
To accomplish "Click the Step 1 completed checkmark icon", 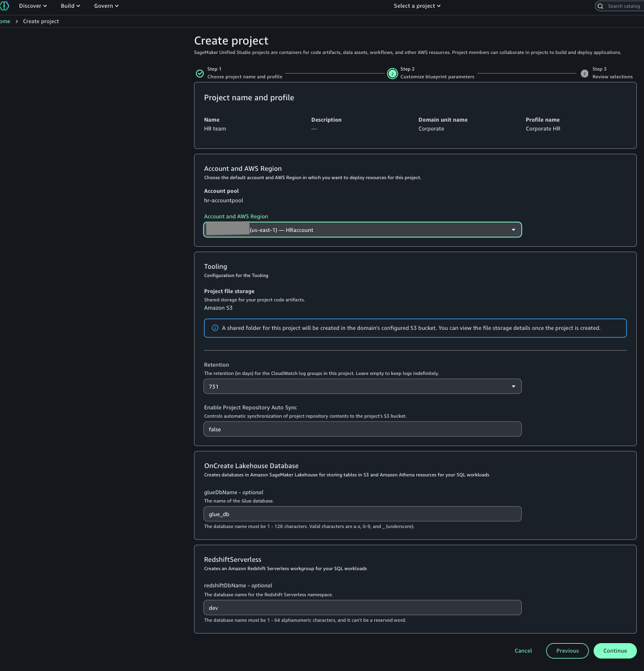I will click(200, 73).
